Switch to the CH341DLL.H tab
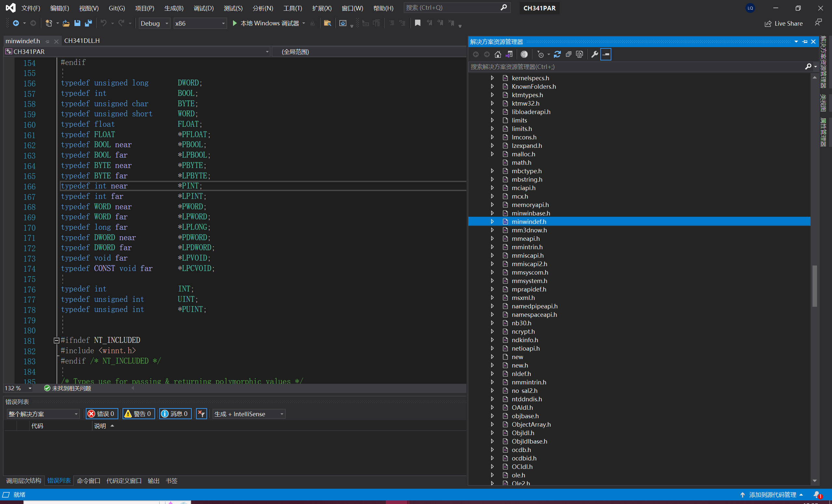The height and width of the screenshot is (504, 832). click(x=82, y=41)
